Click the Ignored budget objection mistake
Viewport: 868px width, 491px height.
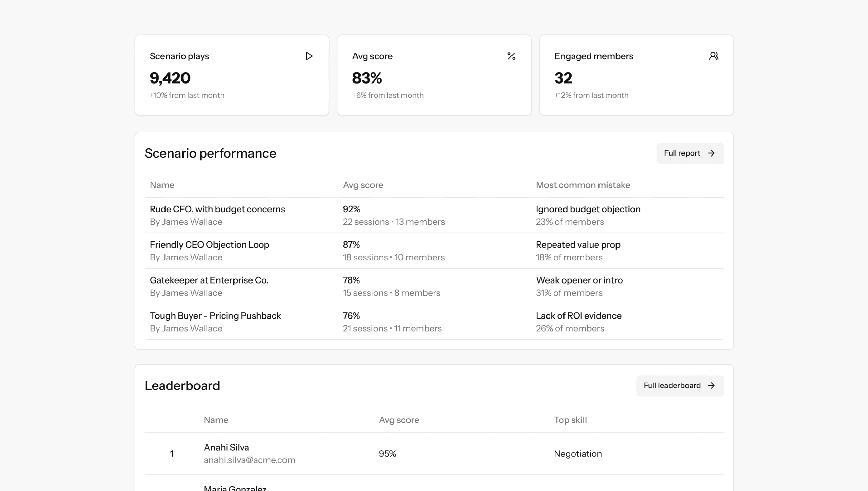pos(588,209)
